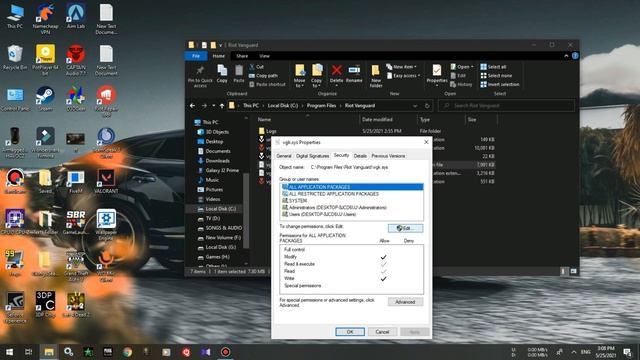Expand address bar history dropdown

(x=415, y=106)
